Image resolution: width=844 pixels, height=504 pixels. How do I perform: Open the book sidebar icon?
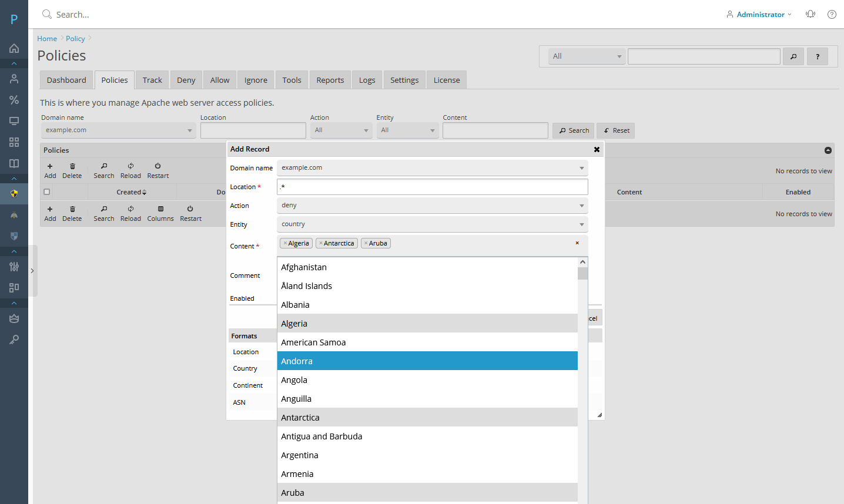tap(14, 163)
